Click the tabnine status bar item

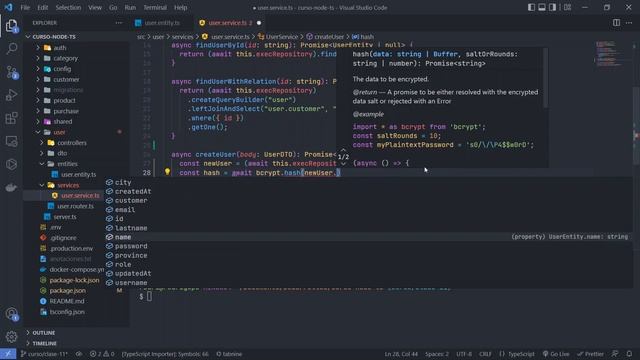[x=229, y=354]
